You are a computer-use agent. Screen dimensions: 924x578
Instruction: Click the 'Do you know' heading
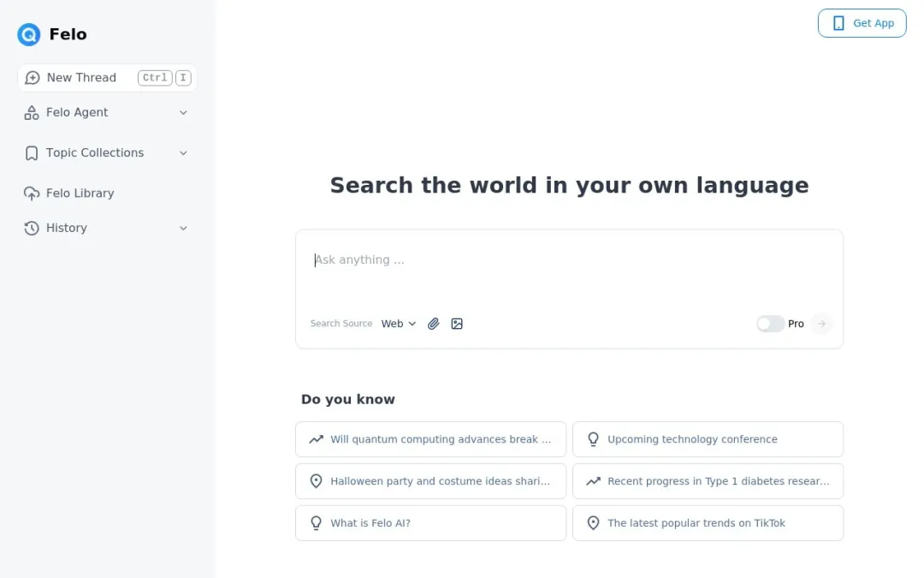pyautogui.click(x=347, y=399)
